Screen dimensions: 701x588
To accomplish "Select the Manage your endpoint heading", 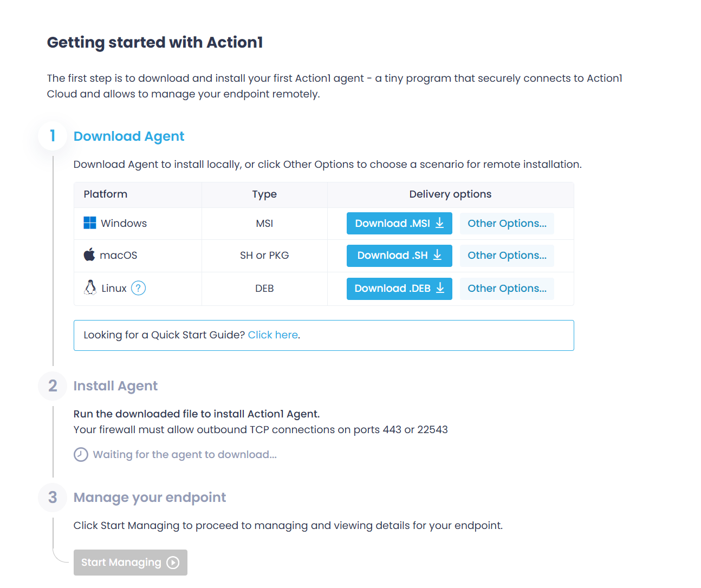I will point(150,498).
